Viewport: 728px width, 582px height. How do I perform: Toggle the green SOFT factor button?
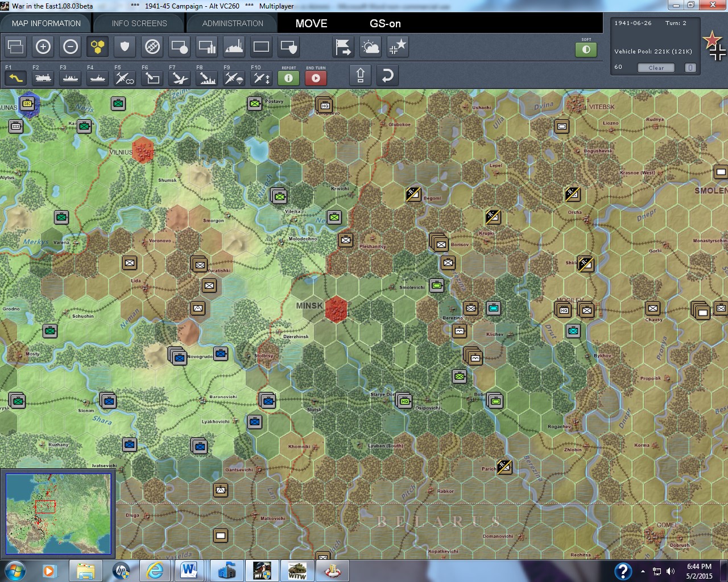pyautogui.click(x=586, y=49)
